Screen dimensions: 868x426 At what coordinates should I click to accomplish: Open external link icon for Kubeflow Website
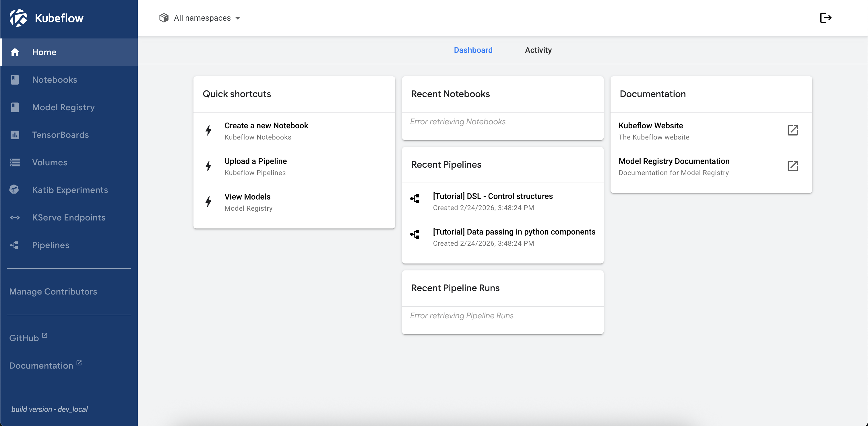click(793, 130)
